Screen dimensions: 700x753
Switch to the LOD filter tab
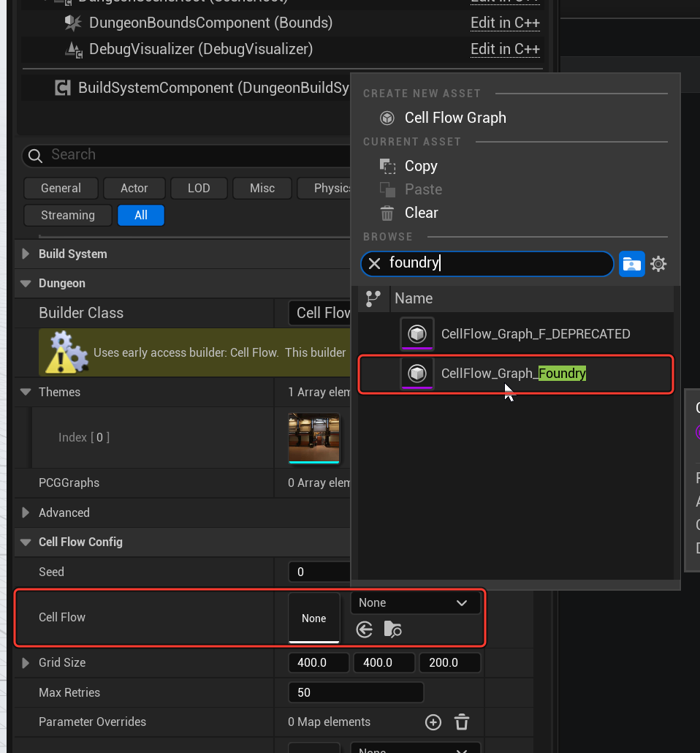(199, 189)
